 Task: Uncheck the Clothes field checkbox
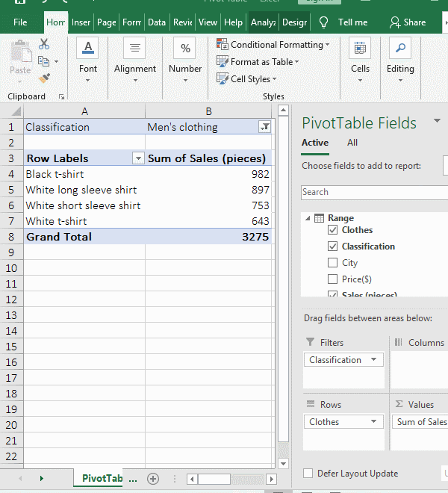tap(332, 230)
